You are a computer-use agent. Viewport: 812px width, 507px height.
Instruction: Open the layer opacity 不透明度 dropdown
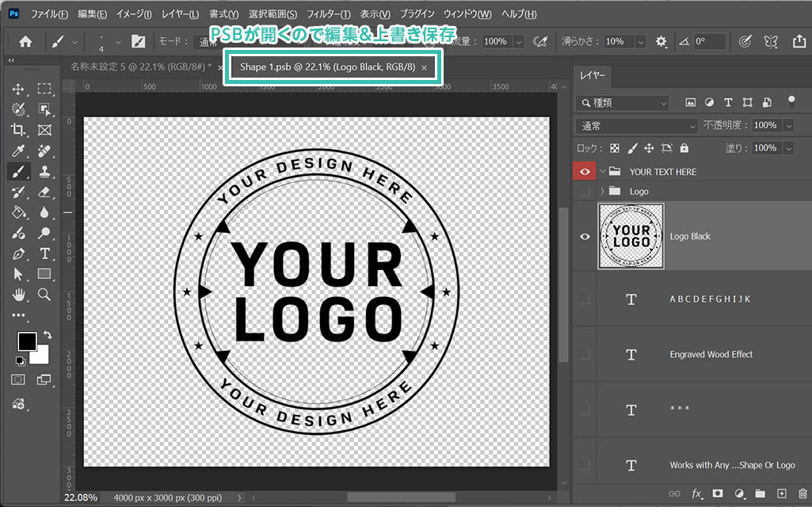tap(789, 125)
